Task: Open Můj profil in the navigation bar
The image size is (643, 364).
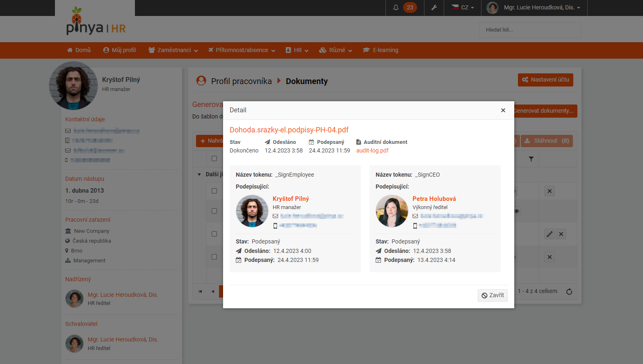Action: (x=119, y=50)
